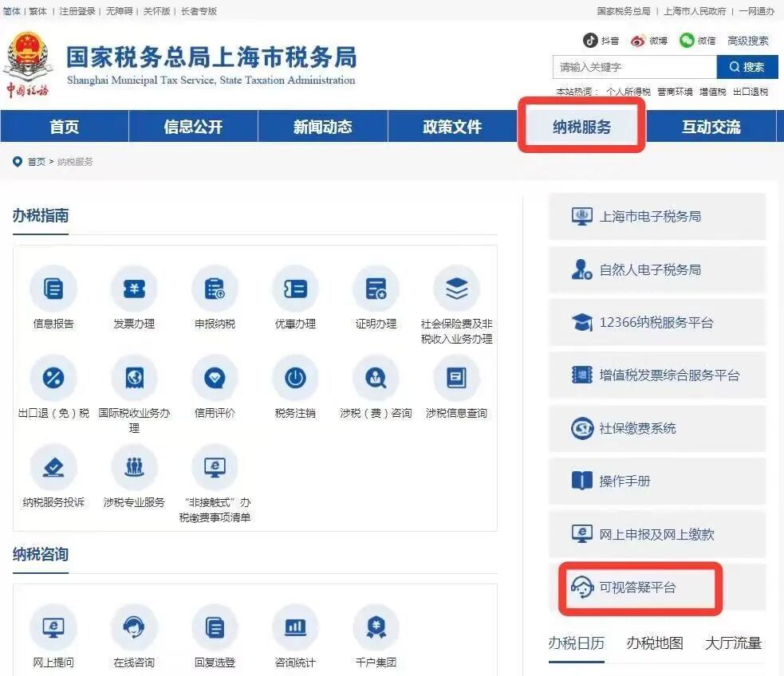Click the 搜索 search button
The height and width of the screenshot is (676, 784).
click(x=747, y=67)
